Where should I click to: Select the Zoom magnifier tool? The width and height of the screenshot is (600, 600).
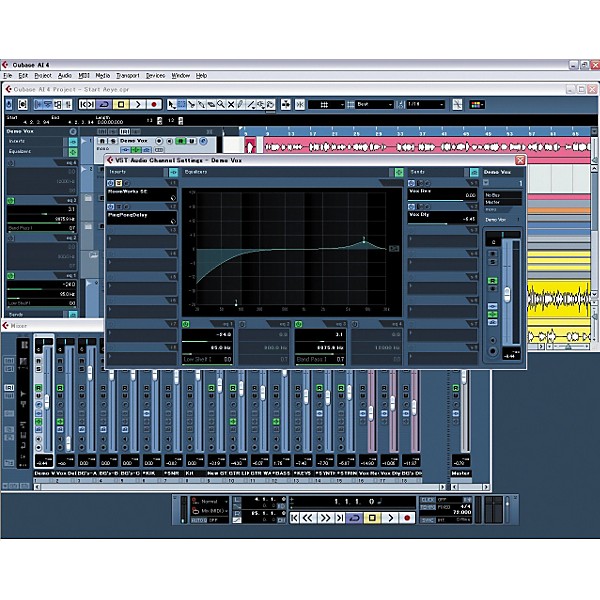coord(221,104)
